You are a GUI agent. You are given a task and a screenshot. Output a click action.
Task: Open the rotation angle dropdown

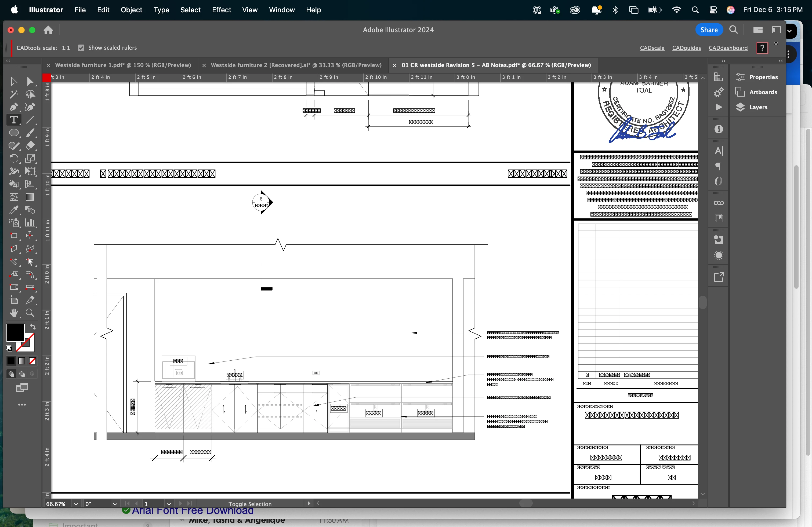[115, 504]
